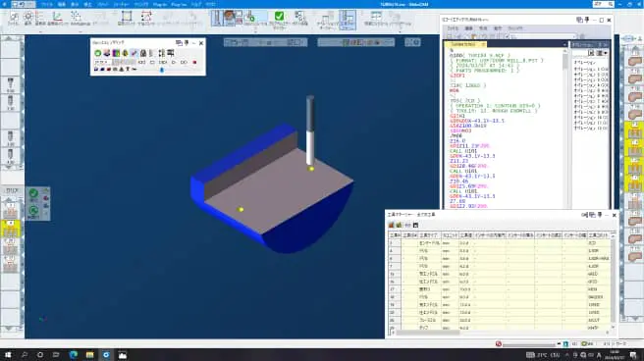Screen dimensions: 644x361
Task: Open 編集 menu in the NC editor window
Action: (468, 28)
